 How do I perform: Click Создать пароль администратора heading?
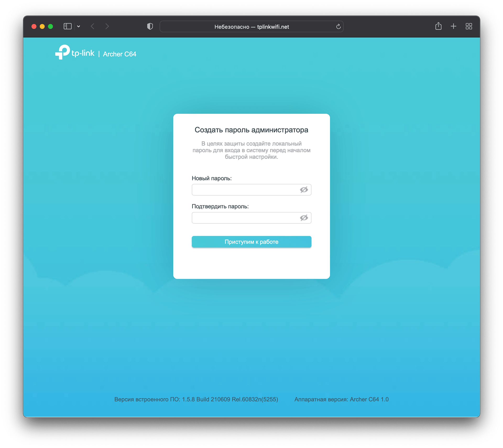point(251,130)
